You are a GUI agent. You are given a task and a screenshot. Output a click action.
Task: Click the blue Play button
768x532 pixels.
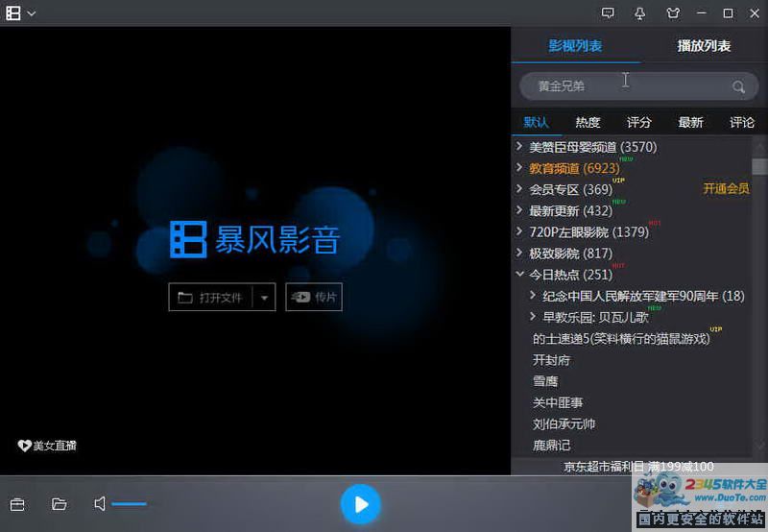[x=361, y=504]
